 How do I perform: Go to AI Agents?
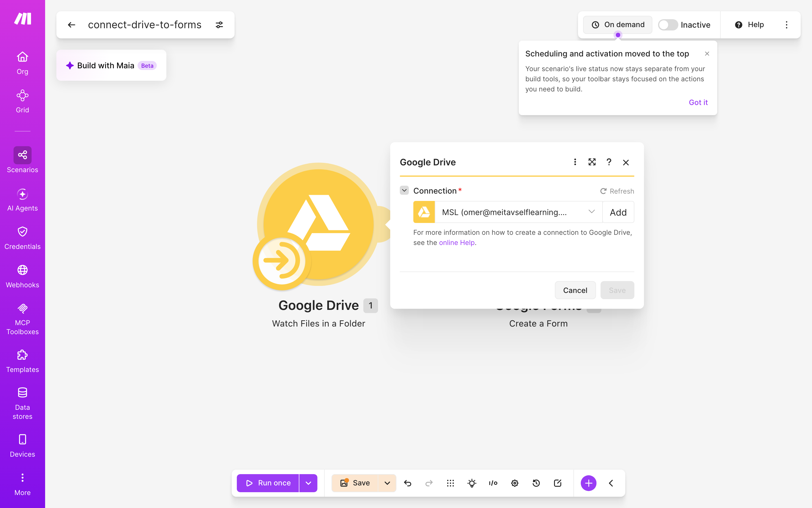(23, 200)
